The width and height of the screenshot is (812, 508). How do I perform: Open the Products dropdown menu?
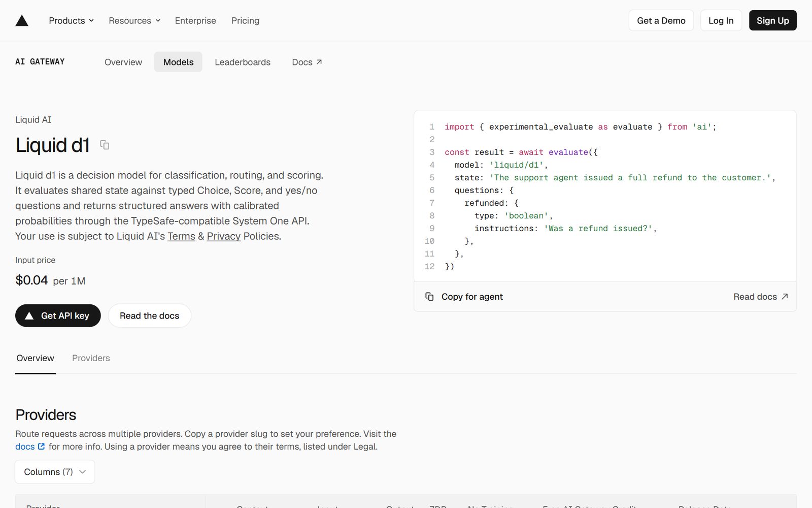71,20
